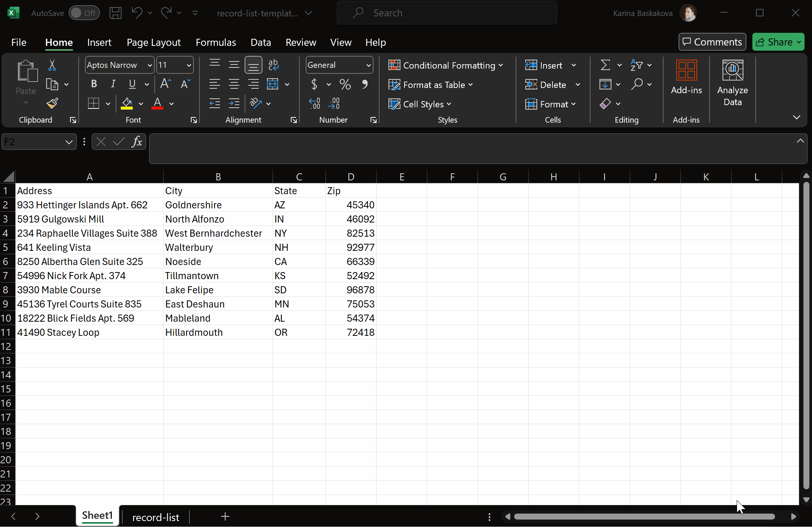Toggle Bold formatting
The height and width of the screenshot is (527, 812).
[94, 84]
